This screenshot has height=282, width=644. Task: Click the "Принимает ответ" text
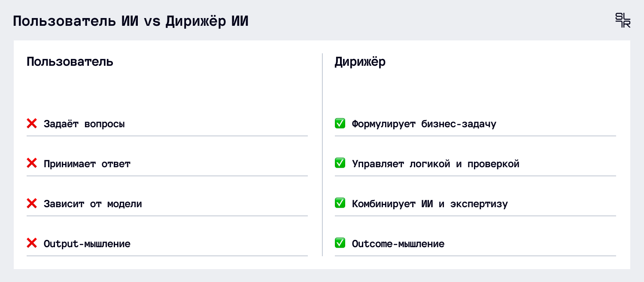click(87, 164)
